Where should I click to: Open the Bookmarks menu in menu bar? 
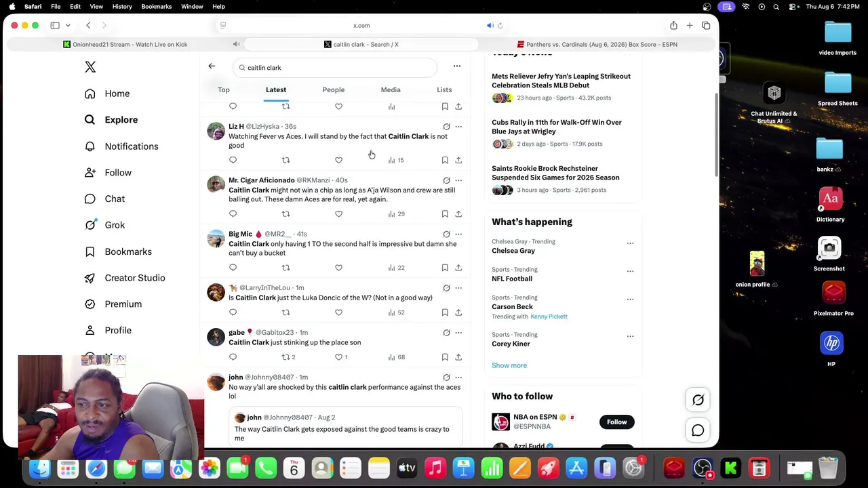[x=157, y=7]
